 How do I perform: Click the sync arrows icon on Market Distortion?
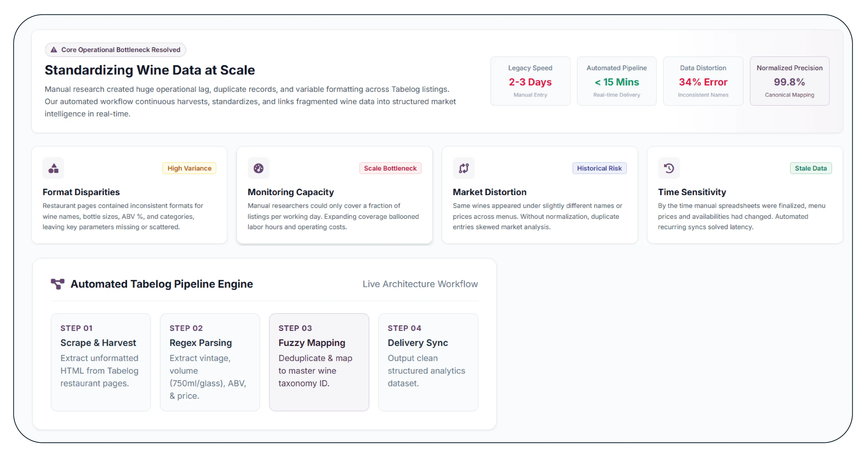coord(464,168)
